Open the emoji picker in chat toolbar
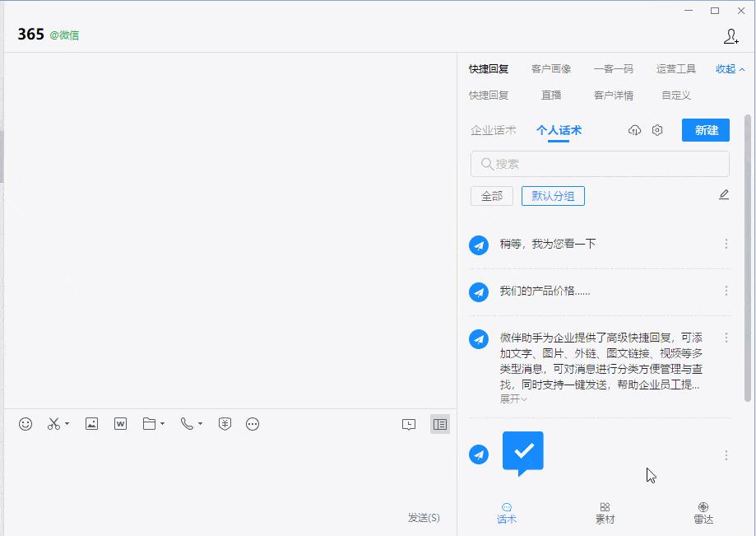This screenshot has height=536, width=756. pos(26,424)
